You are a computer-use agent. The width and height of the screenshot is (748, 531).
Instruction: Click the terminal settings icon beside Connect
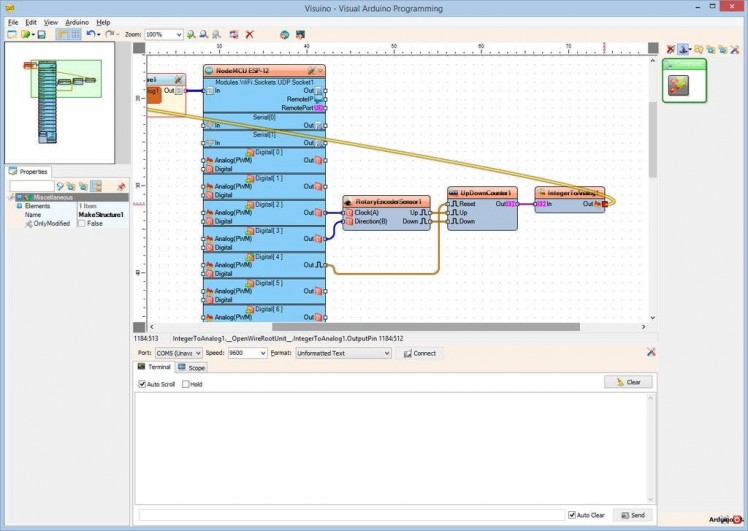click(x=651, y=352)
